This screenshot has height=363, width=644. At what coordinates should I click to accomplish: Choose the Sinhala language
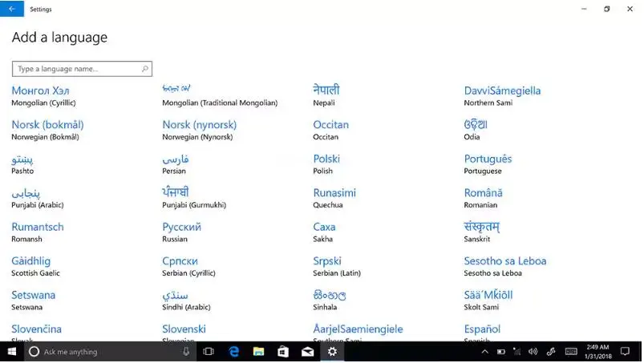[x=330, y=300]
